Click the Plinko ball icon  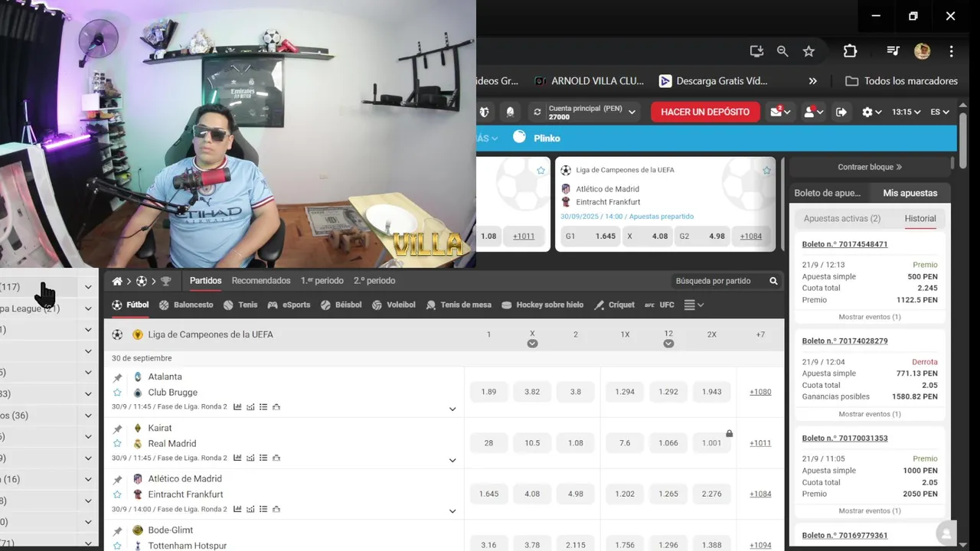point(520,136)
